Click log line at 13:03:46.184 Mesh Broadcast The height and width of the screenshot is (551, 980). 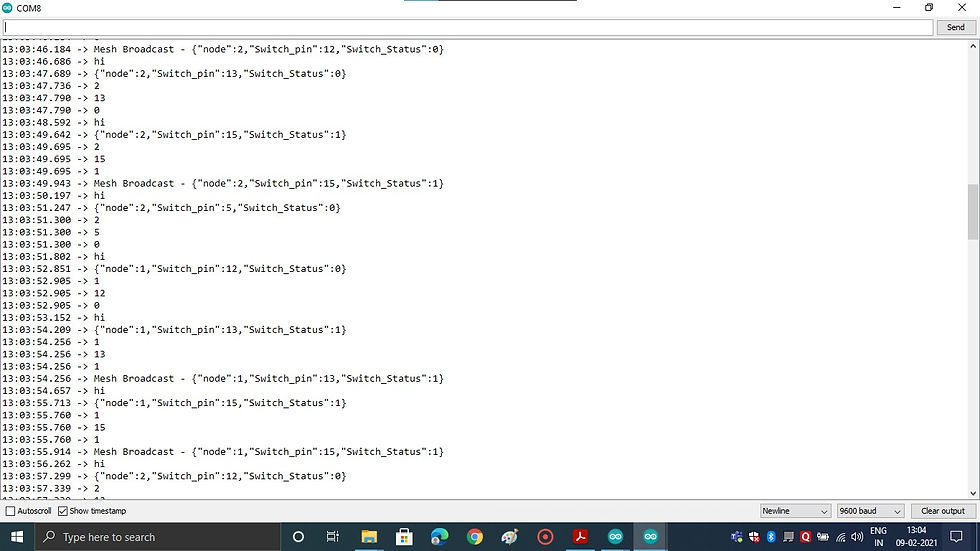tap(222, 49)
